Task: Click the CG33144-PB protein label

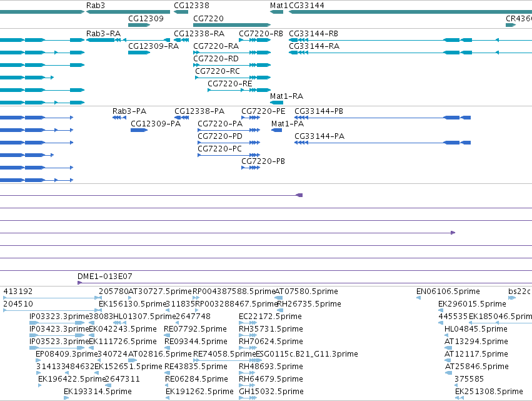Action: (319, 111)
